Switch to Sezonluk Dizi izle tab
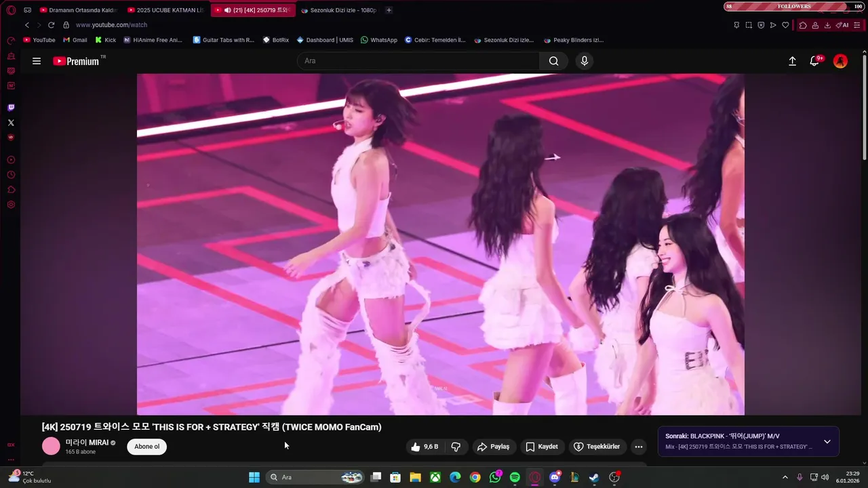This screenshot has width=868, height=488. (x=339, y=10)
